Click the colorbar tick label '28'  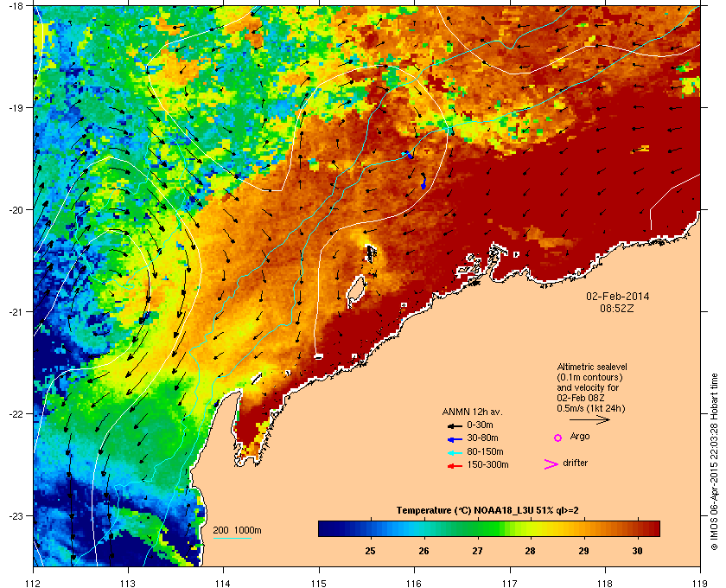coord(530,551)
